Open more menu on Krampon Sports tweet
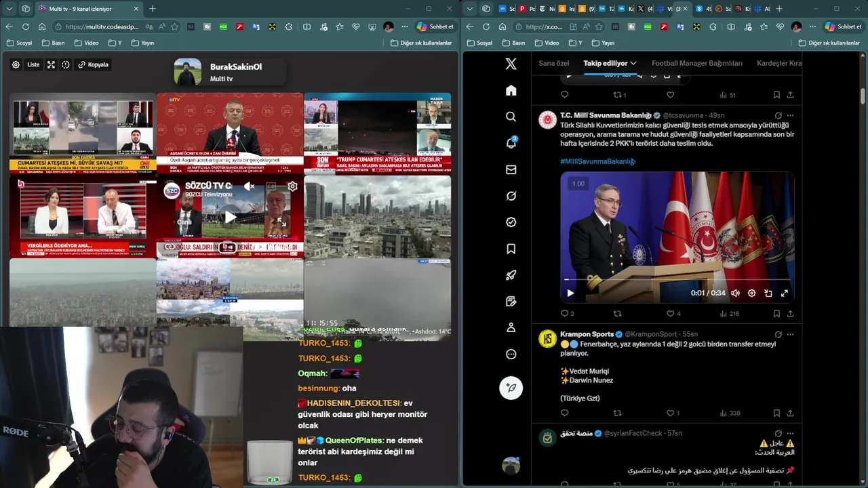The height and width of the screenshot is (488, 868). click(790, 334)
